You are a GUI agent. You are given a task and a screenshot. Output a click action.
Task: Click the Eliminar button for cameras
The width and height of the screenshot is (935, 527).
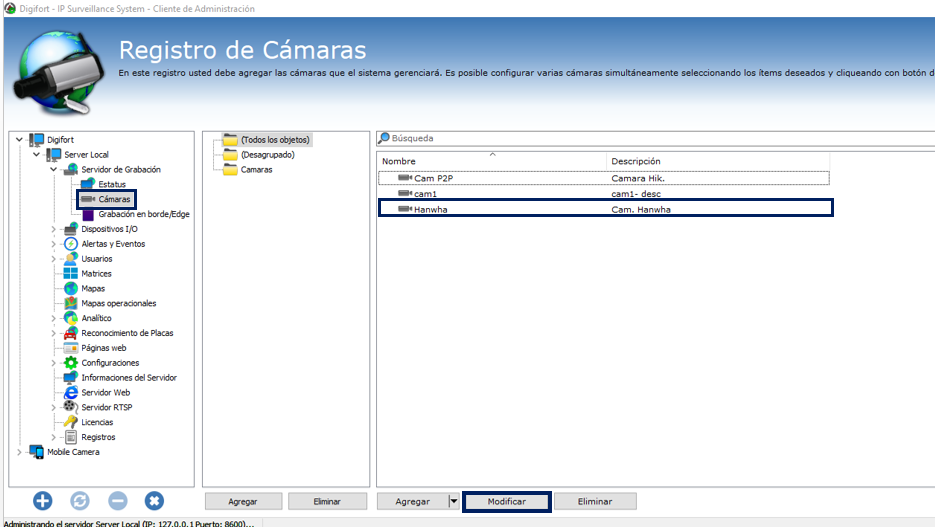tap(595, 501)
